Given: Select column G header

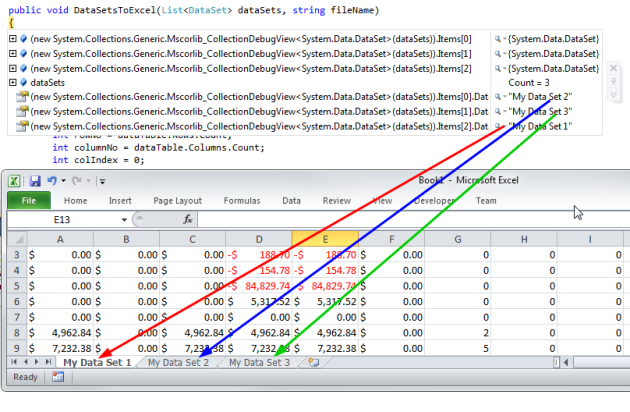Looking at the screenshot, I should tap(458, 240).
